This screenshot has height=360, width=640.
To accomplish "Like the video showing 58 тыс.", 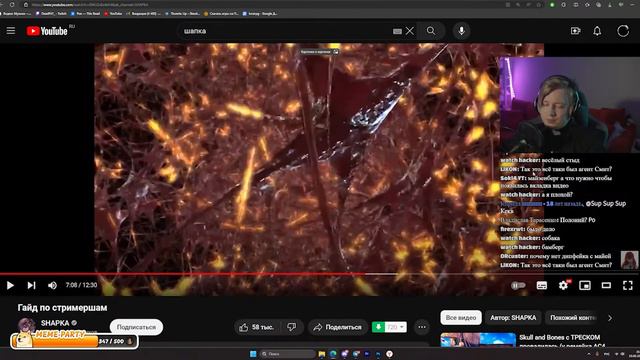I will tap(256, 327).
